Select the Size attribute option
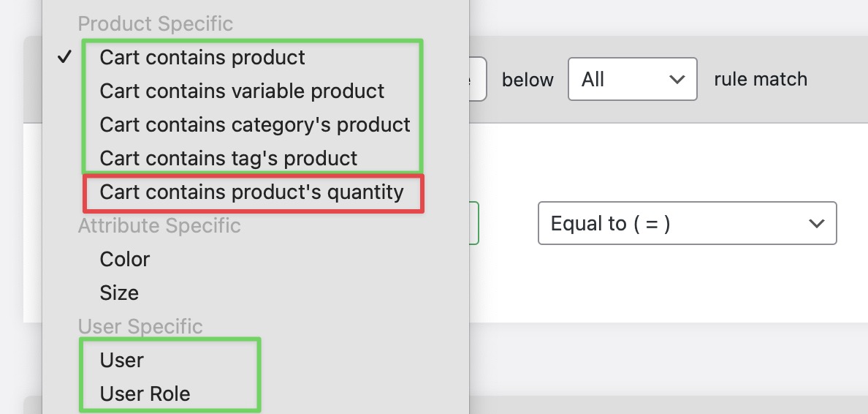868x414 pixels. point(119,293)
